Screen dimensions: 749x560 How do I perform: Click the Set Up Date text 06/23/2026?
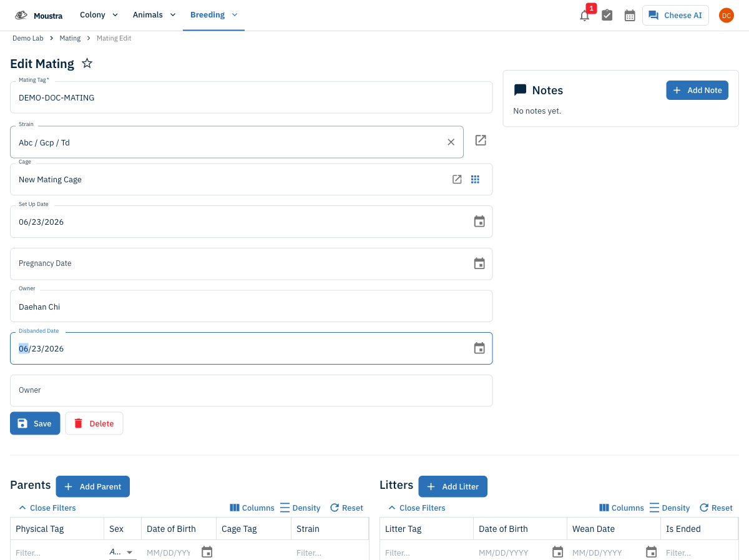coord(41,222)
